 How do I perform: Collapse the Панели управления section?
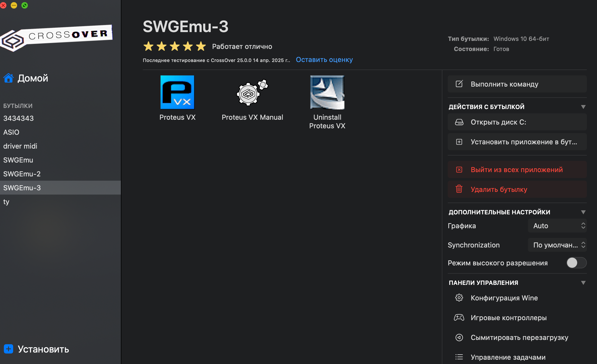tap(583, 283)
